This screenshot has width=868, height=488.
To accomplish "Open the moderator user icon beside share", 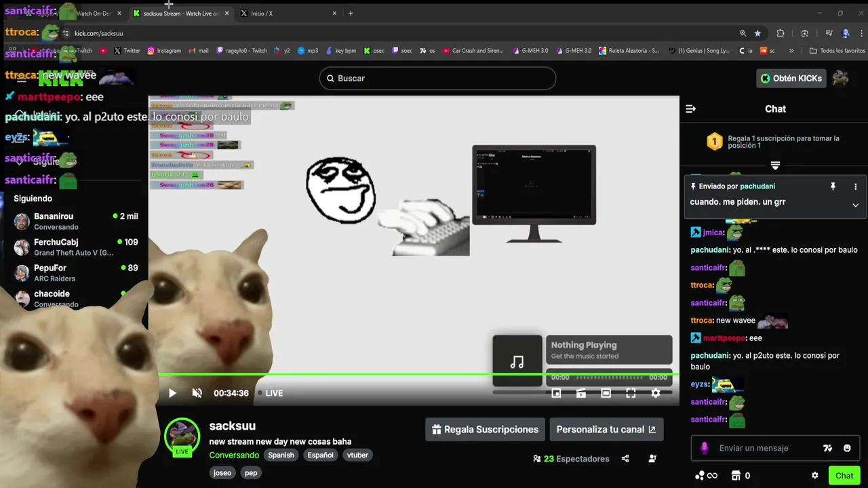I will (x=652, y=459).
